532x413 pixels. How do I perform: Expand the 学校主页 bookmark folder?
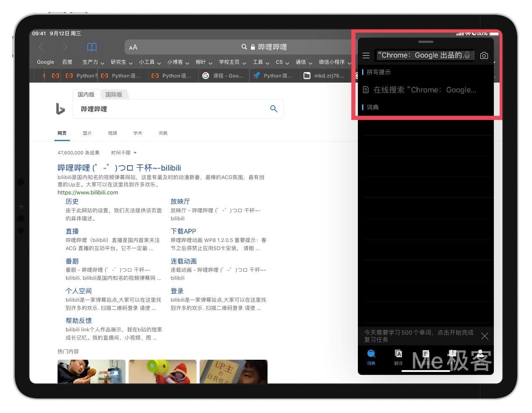[x=232, y=62]
